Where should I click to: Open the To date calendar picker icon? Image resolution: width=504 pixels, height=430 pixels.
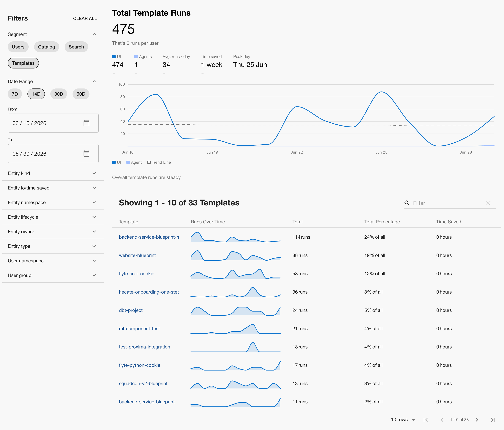point(86,153)
